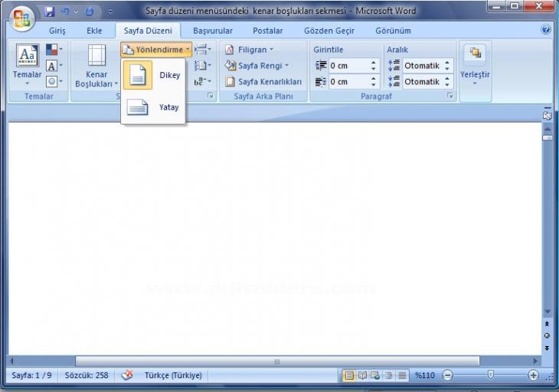Open theme effects icon in Temalar group

(54, 82)
